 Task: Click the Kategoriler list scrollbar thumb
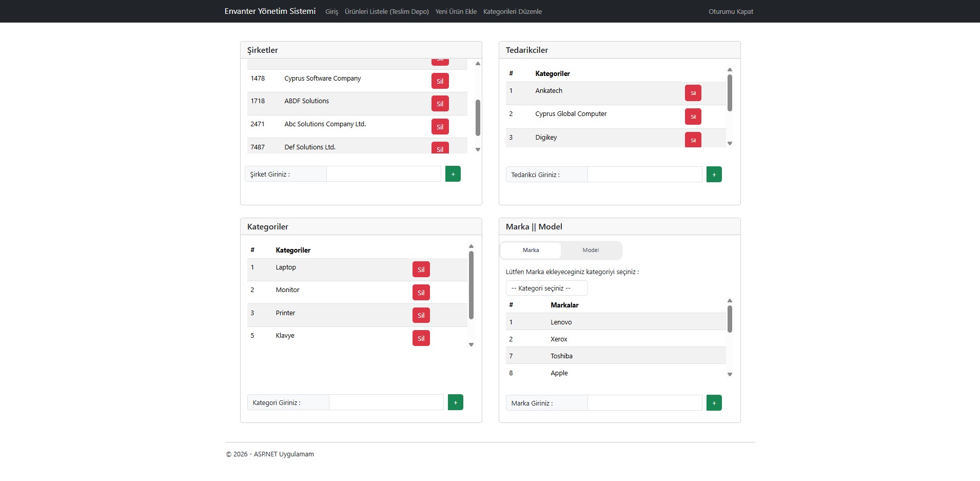471,285
